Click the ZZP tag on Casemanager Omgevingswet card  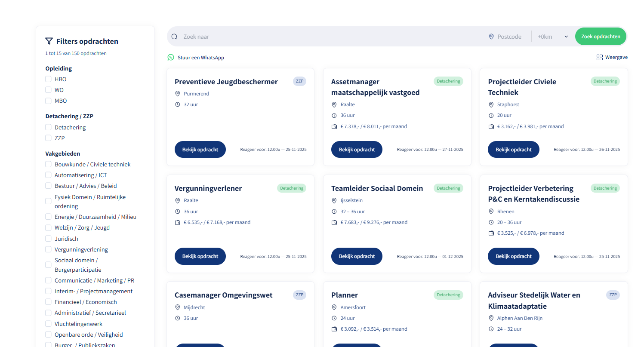pos(299,295)
